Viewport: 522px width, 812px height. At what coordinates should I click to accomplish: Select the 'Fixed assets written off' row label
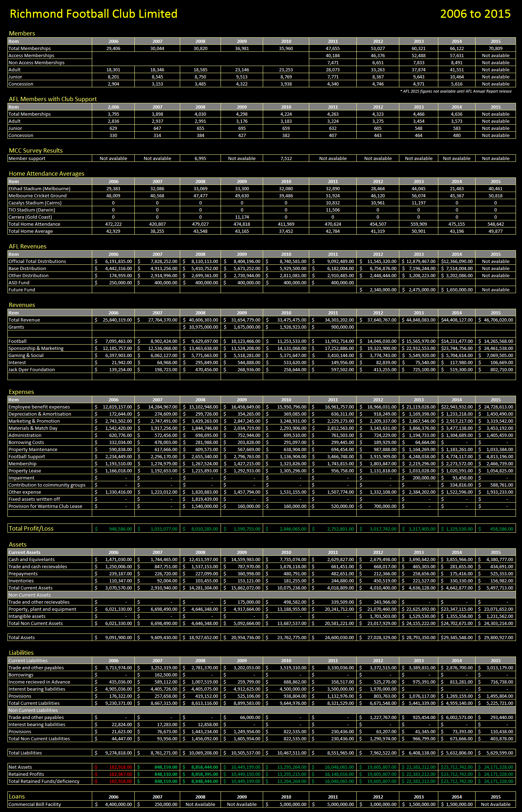pyautogui.click(x=34, y=499)
